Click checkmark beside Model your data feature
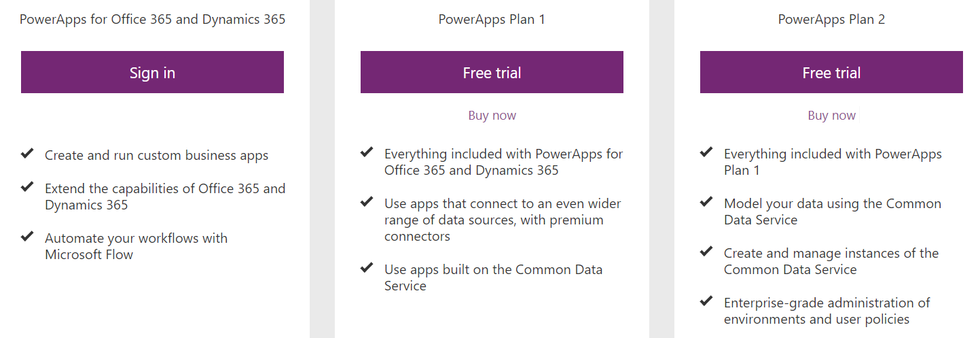The image size is (980, 338). pyautogui.click(x=706, y=202)
